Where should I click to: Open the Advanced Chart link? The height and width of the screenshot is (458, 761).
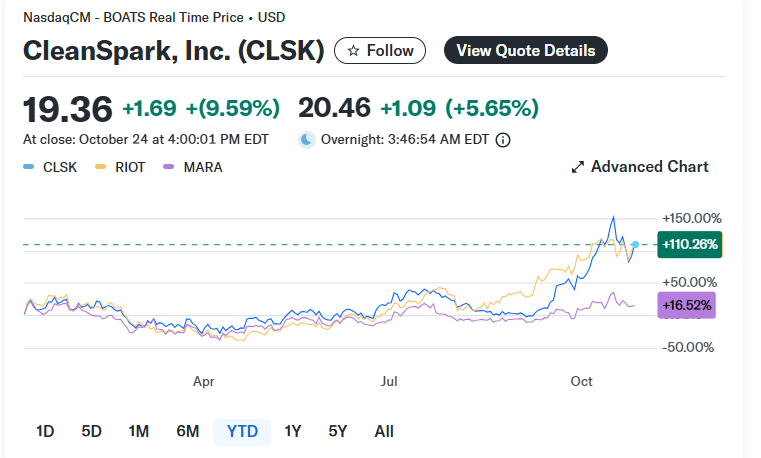[x=649, y=167]
